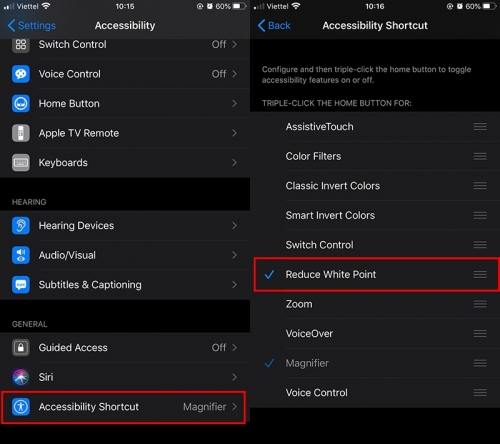Tap the Subtitles & Captioning icon
Image resolution: width=500 pixels, height=444 pixels.
(21, 285)
